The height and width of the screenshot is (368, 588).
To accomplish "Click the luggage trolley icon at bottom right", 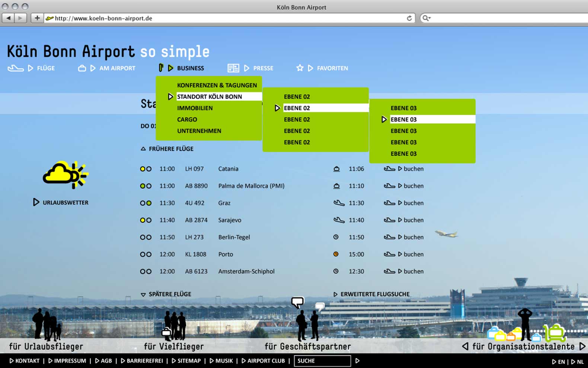I will pos(554,333).
